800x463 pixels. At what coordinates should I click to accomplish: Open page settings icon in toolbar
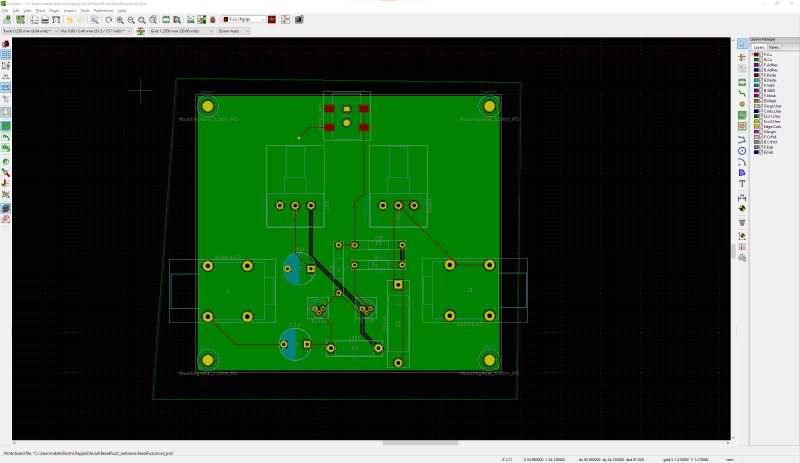coord(34,19)
